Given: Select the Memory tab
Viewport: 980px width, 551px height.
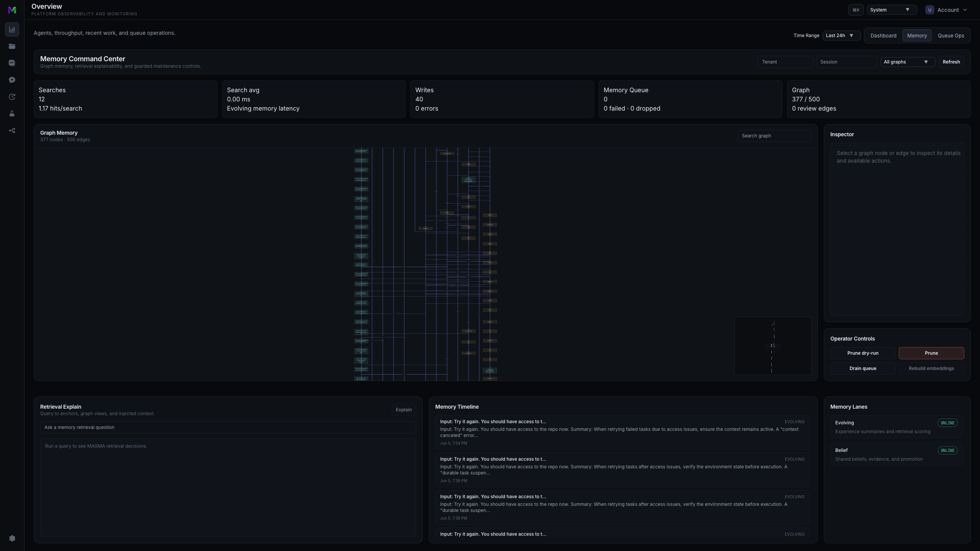Looking at the screenshot, I should (x=917, y=36).
